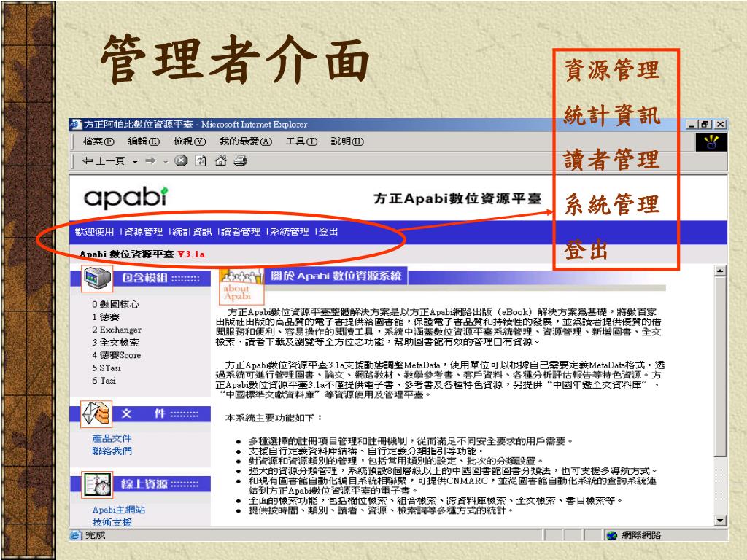Select module row 6 Tasi

click(x=104, y=380)
